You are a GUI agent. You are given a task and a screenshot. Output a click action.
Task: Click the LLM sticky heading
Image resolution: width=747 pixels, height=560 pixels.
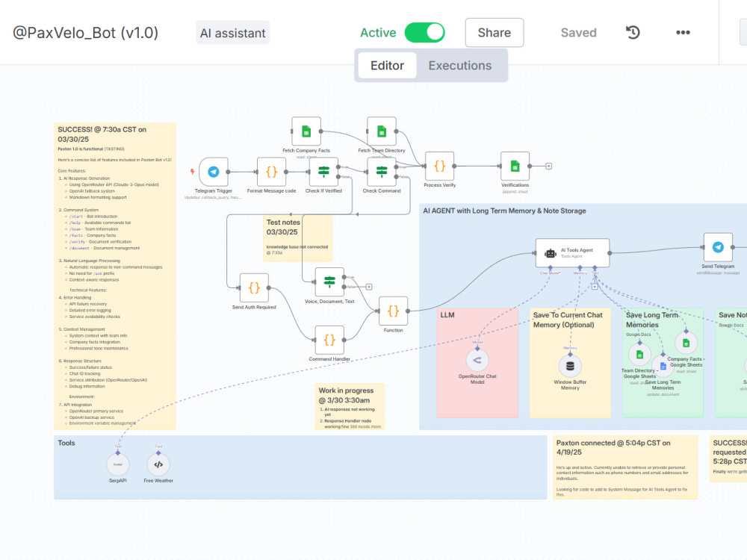pos(447,315)
